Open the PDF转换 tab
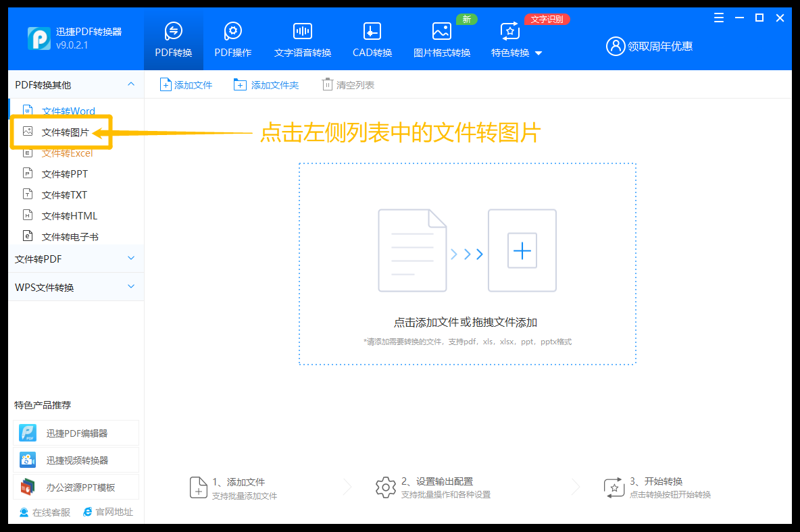This screenshot has height=532, width=800. (174, 40)
